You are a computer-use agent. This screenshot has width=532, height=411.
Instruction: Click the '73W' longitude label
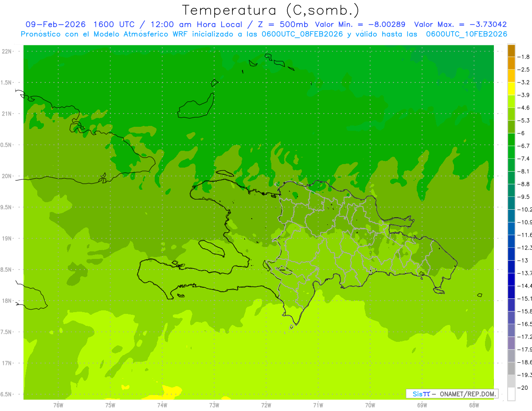(214, 405)
